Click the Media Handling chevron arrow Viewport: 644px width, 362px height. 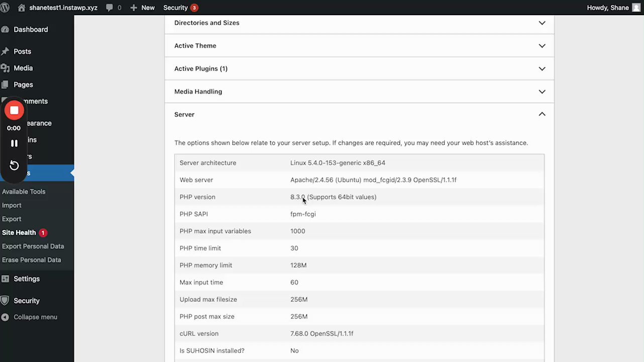[542, 92]
